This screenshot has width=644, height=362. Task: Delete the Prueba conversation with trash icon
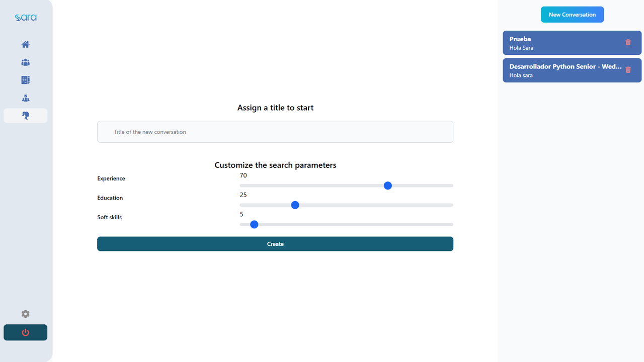[628, 42]
